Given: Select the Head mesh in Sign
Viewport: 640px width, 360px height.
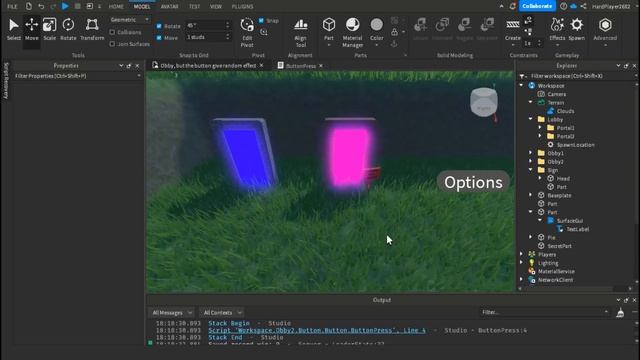Looking at the screenshot, I should tap(563, 178).
